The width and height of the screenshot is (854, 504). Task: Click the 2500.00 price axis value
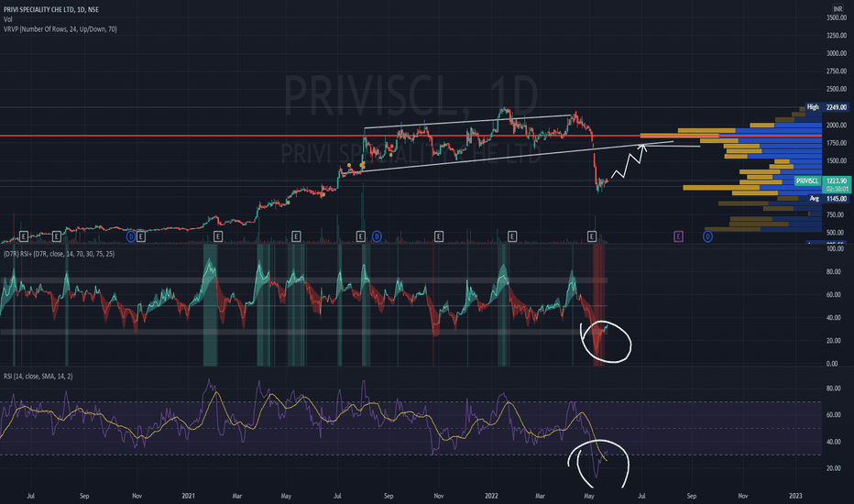coord(836,89)
